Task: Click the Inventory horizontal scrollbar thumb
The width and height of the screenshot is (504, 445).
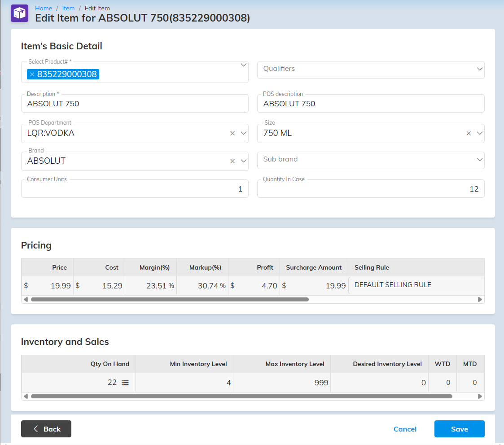Action: (242, 396)
